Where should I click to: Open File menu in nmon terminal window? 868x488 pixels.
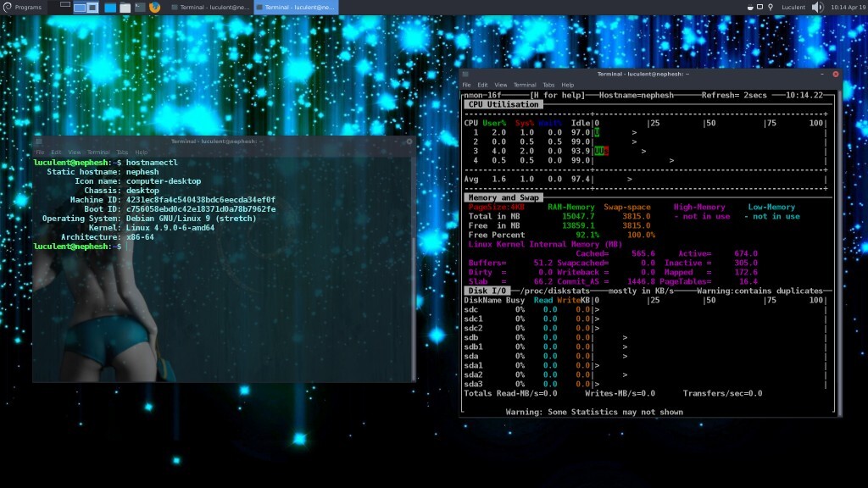point(466,85)
